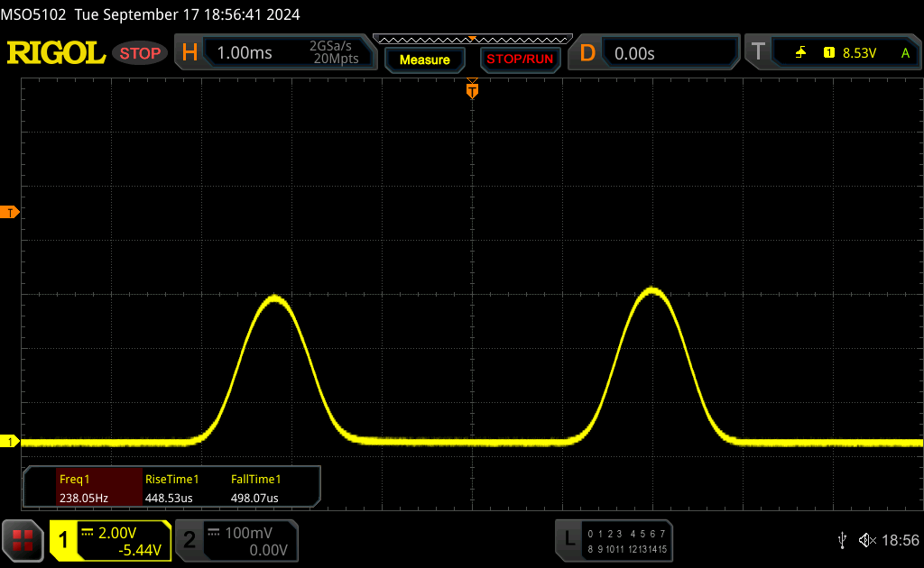Open the Measure menu

(425, 60)
